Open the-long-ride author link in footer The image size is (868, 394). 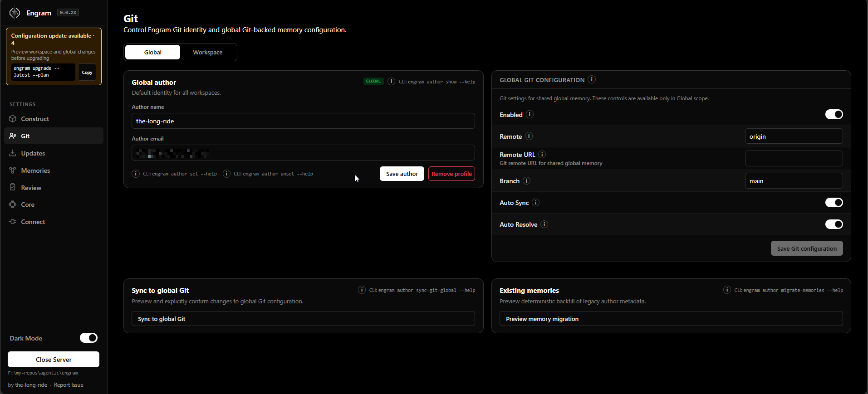pyautogui.click(x=31, y=385)
